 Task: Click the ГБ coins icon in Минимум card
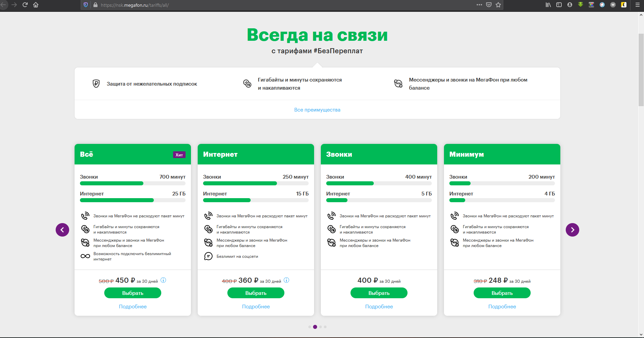(x=455, y=229)
